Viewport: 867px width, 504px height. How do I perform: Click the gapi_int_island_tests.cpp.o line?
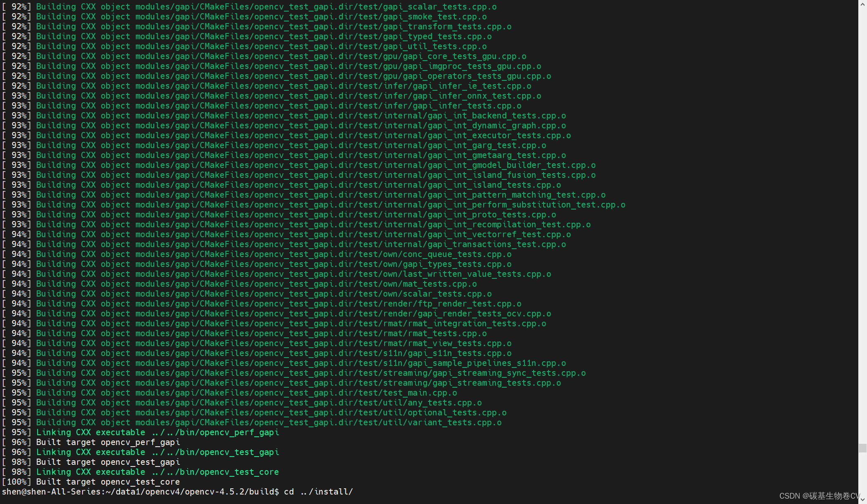(281, 185)
